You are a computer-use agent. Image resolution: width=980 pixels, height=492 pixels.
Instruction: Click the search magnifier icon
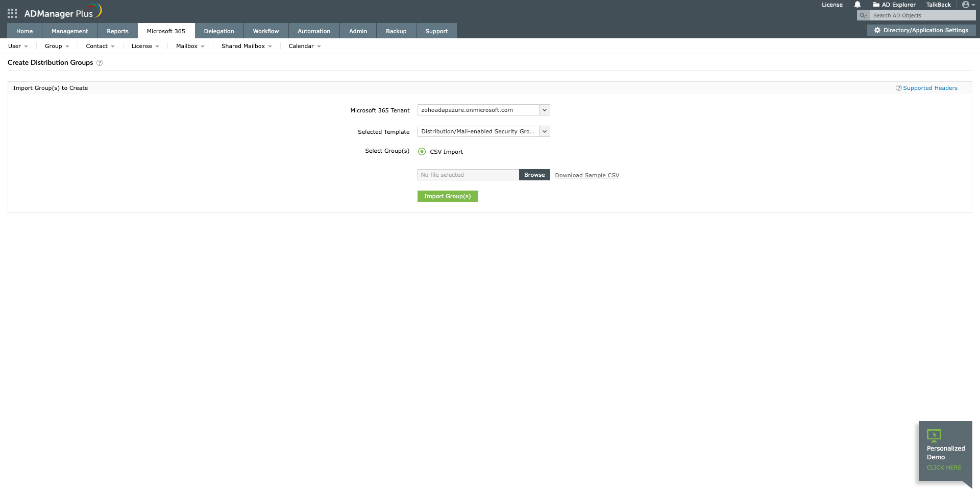[x=863, y=16]
